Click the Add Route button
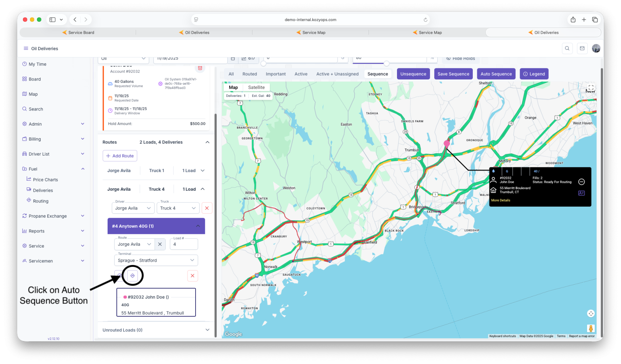The image size is (621, 364). 120,156
